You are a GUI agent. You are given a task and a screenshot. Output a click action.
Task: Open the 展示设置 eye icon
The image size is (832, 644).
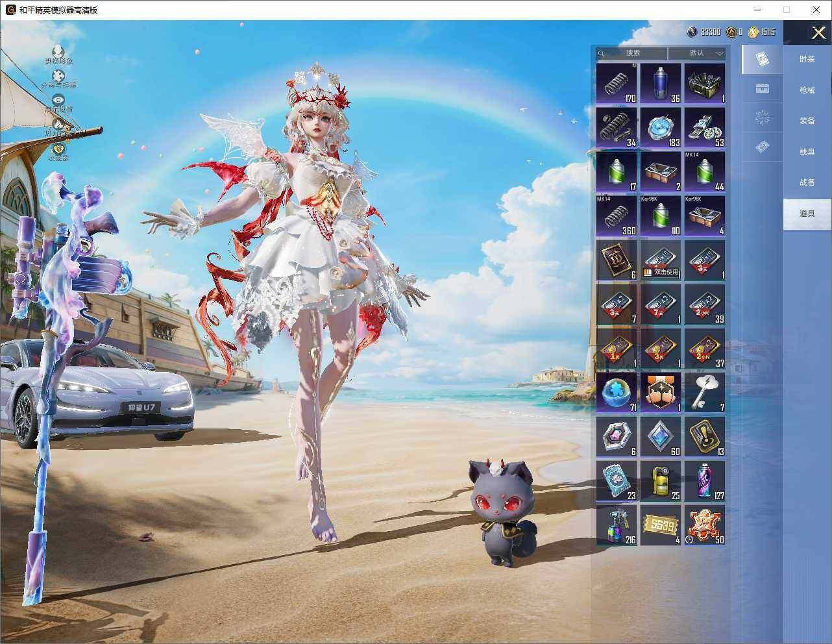tap(58, 100)
